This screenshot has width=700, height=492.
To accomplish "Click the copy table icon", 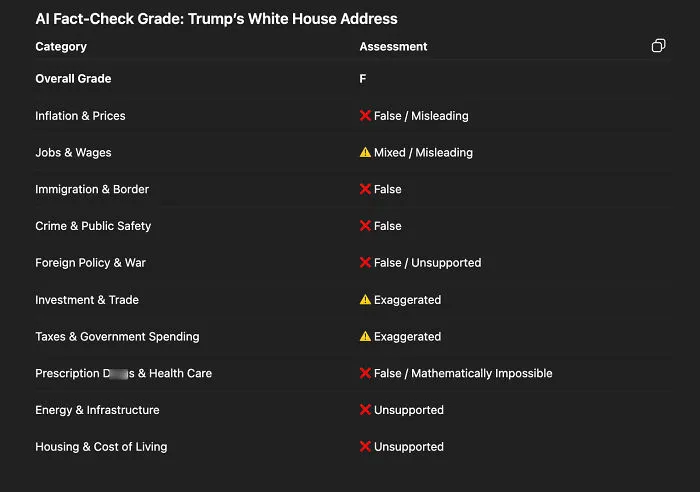I will (x=658, y=46).
